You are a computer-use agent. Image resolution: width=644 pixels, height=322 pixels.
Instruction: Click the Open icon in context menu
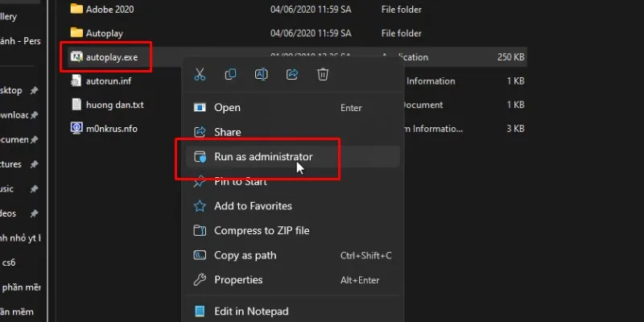(x=200, y=108)
